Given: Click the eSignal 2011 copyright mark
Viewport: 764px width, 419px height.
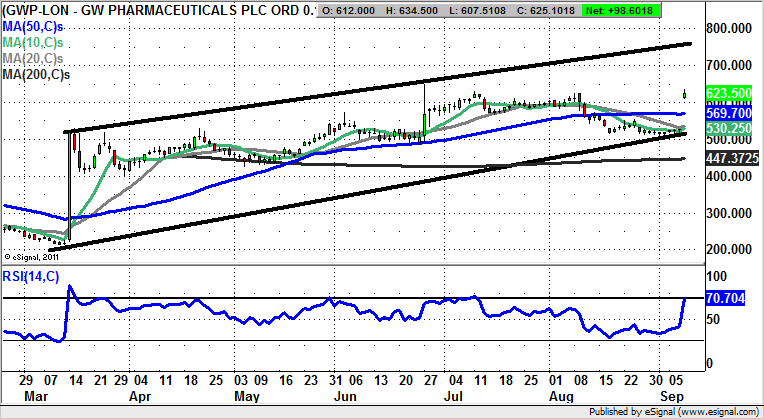Looking at the screenshot, I should click(x=36, y=257).
